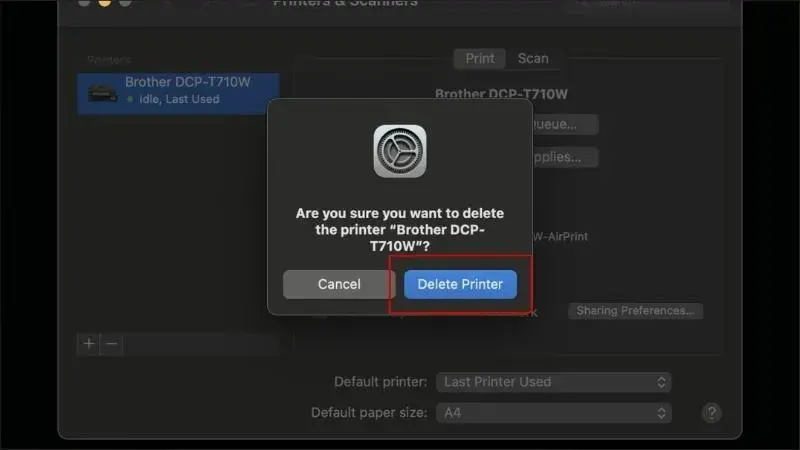This screenshot has width=800, height=450.
Task: Click the yellow minimize window button
Action: pos(104,3)
